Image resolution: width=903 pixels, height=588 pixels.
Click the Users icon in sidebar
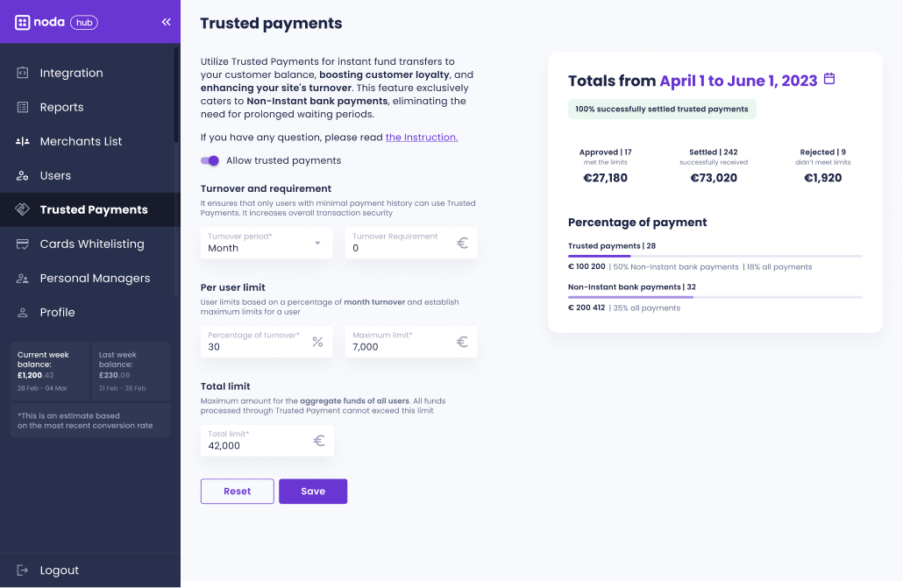point(23,175)
